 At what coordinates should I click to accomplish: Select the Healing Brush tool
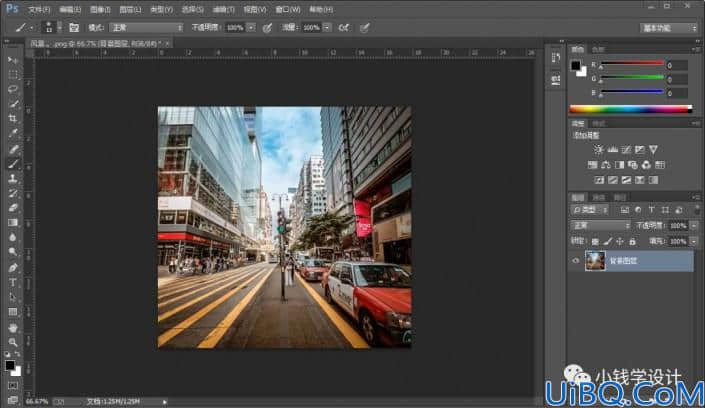coord(13,149)
